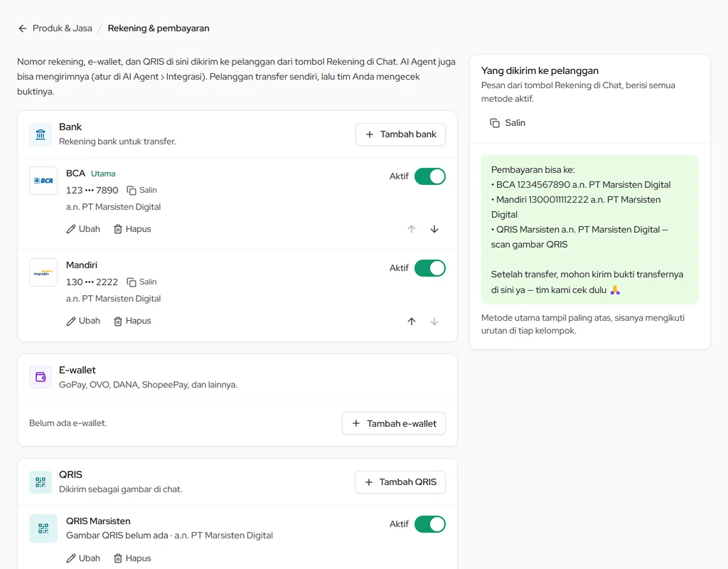Copy the customer message with Salin
Image resolution: width=728 pixels, height=569 pixels.
(x=508, y=123)
